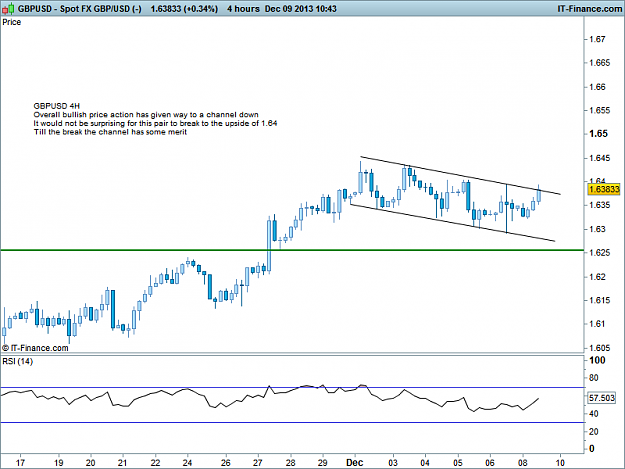Click the date label 17 on time axis
This screenshot has width=625, height=469.
pos(20,463)
